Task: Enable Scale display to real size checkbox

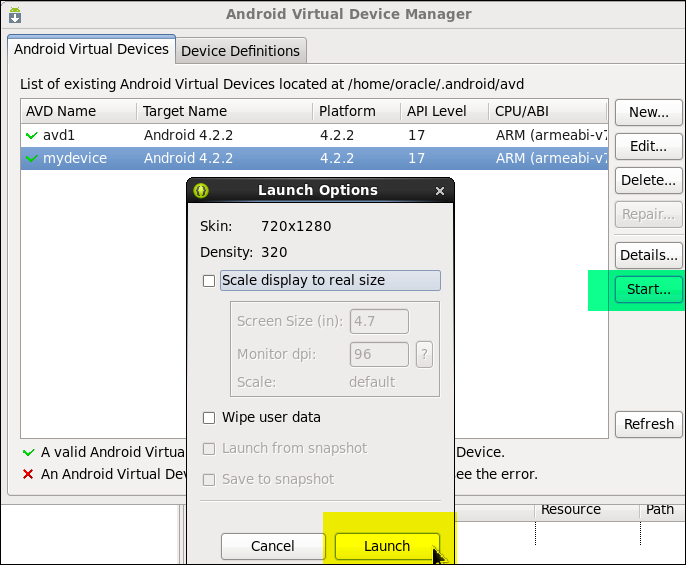Action: [x=209, y=281]
